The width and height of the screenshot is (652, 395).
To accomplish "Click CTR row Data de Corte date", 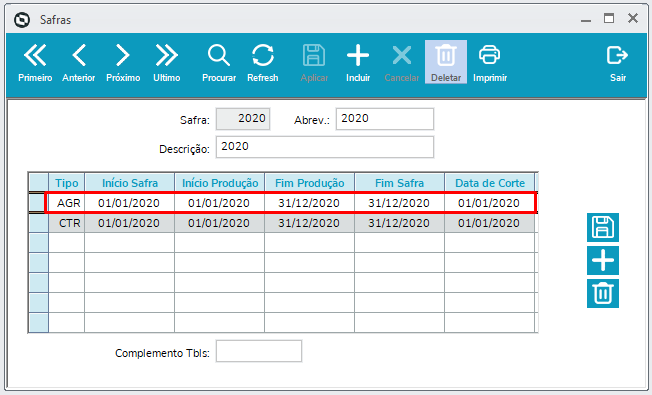I will click(490, 223).
